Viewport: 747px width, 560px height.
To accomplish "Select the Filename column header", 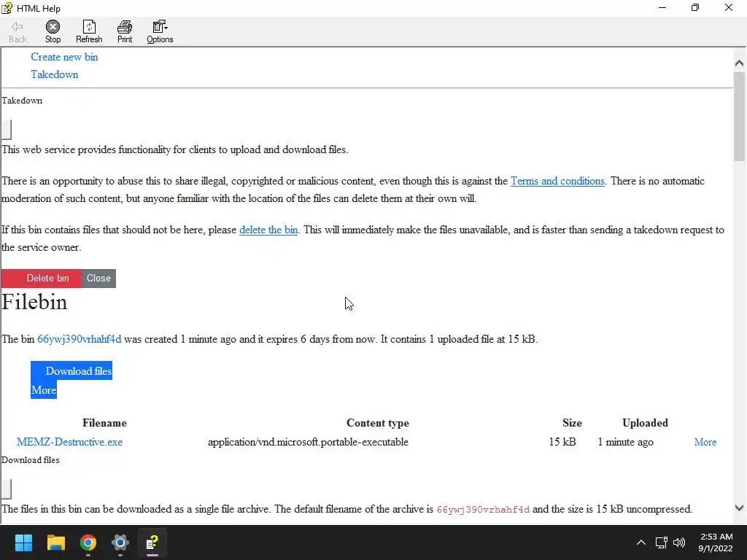I will click(x=104, y=423).
